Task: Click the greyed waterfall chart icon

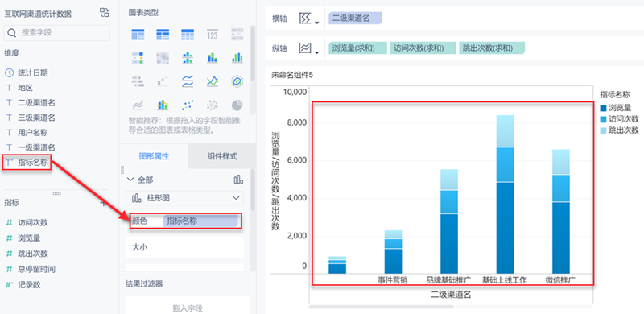Action: pyautogui.click(x=163, y=81)
